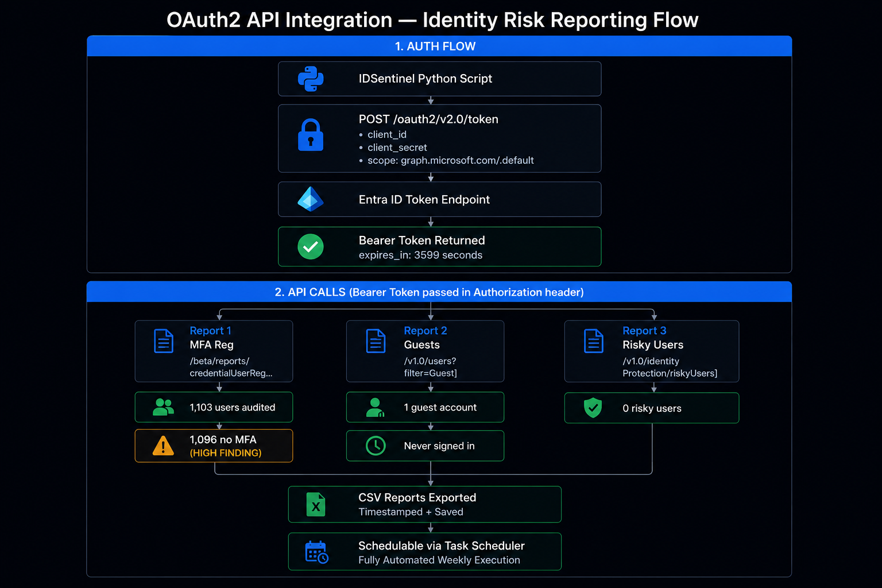
Task: Click the client_id bullet
Action: pyautogui.click(x=387, y=134)
